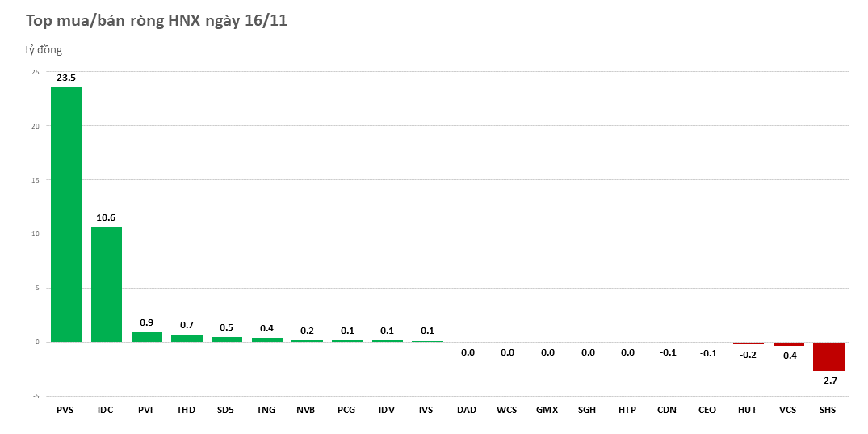Image resolution: width=868 pixels, height=434 pixels.
Task: Click the HUT axis label
Action: tap(748, 410)
